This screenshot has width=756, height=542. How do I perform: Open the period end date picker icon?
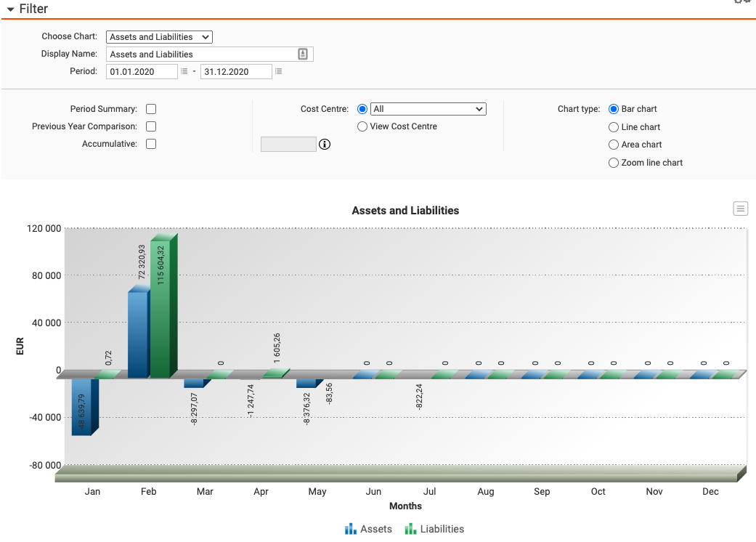pyautogui.click(x=278, y=72)
